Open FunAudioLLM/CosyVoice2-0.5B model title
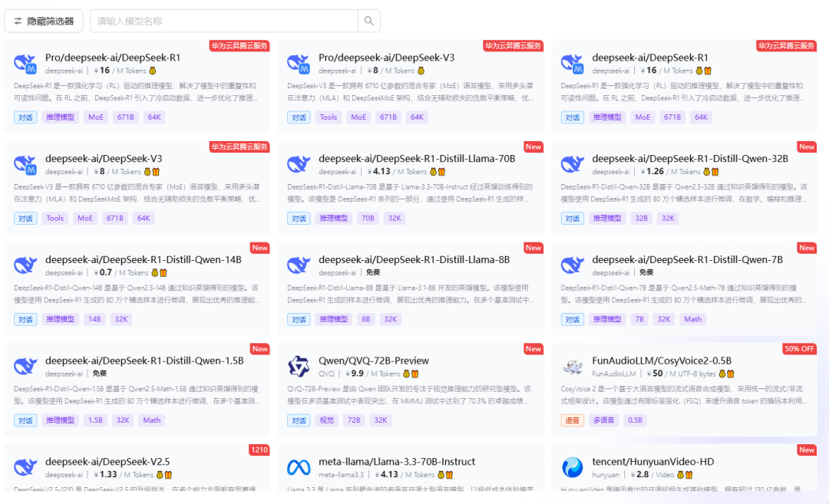Viewport: 829px width, 504px height. coord(662,361)
